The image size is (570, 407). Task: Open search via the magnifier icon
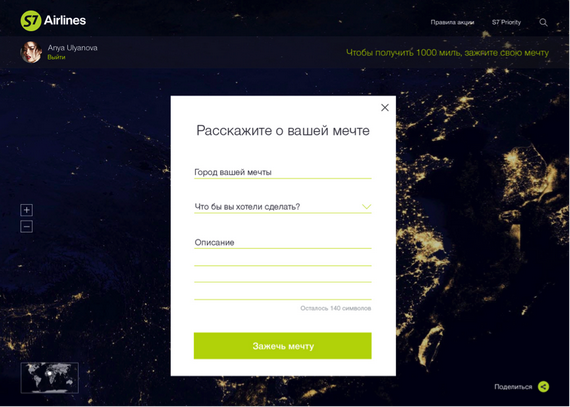click(543, 23)
